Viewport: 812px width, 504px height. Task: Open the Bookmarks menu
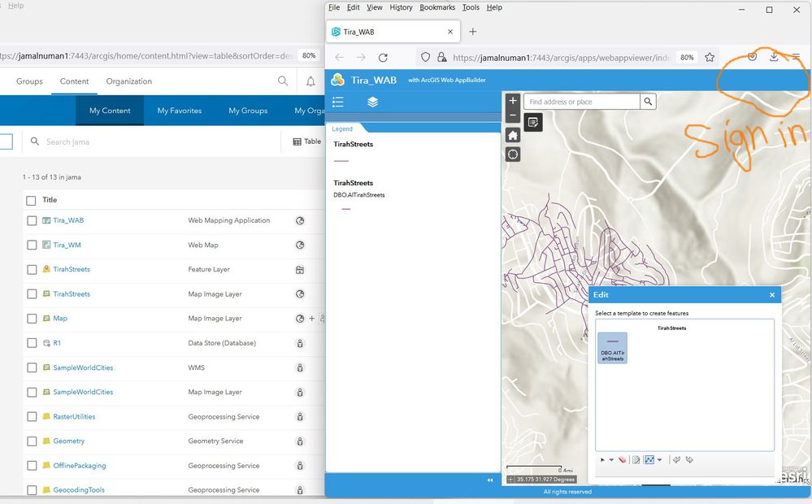[x=437, y=7]
